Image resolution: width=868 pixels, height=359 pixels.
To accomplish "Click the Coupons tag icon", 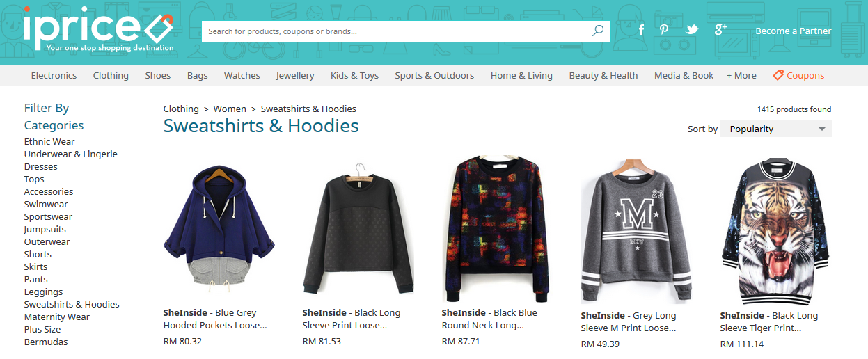I will [778, 75].
